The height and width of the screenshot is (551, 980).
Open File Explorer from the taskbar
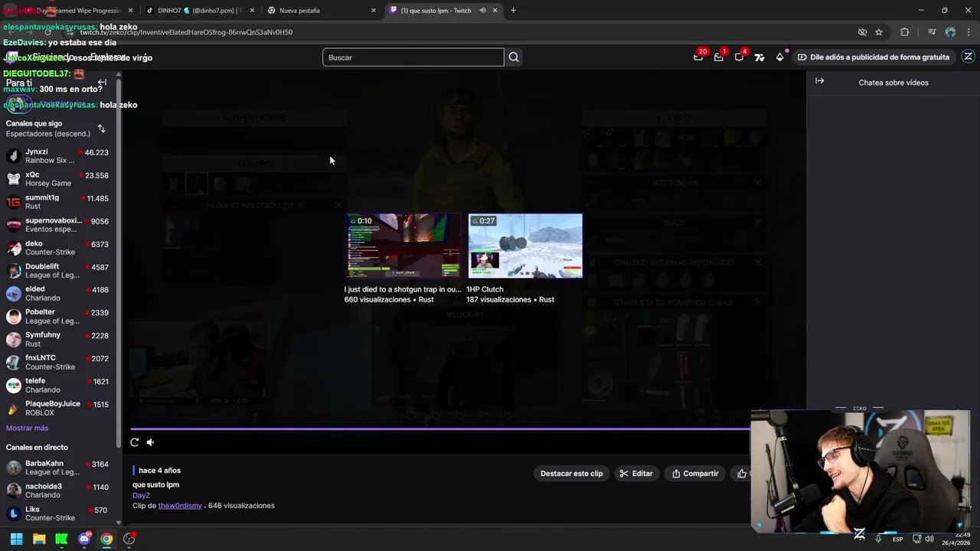(39, 539)
